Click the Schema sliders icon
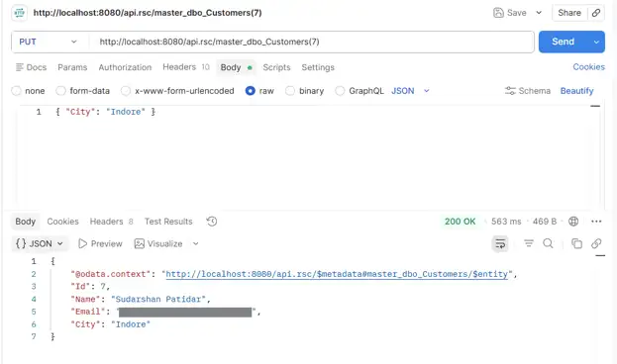The height and width of the screenshot is (364, 617). tap(510, 91)
